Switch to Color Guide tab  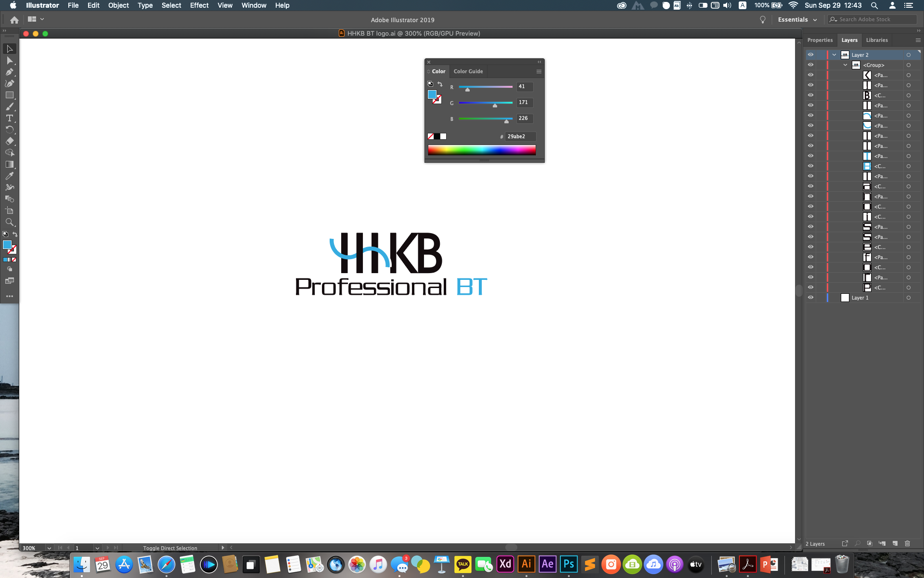tap(468, 71)
